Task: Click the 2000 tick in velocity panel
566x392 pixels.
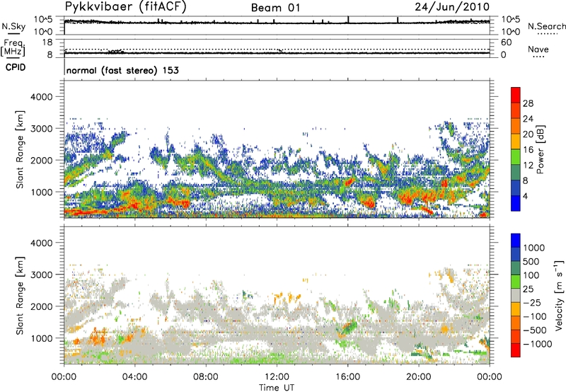Action: 41,306
